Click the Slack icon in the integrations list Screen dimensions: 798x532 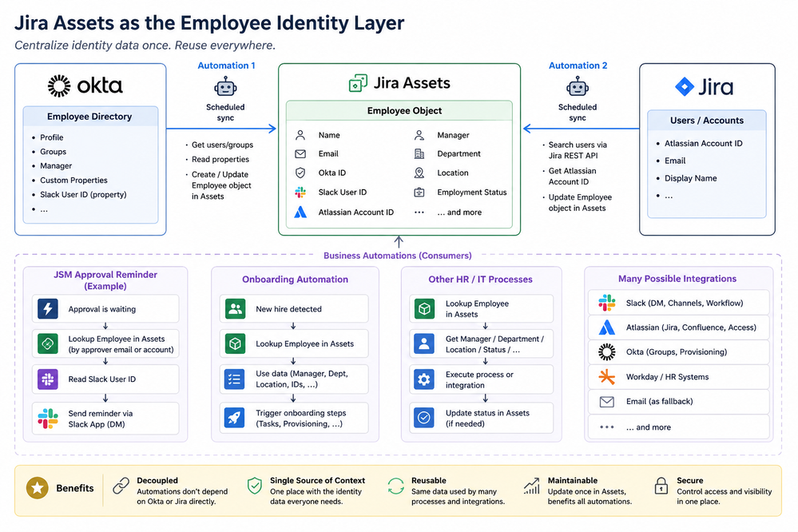(x=606, y=303)
